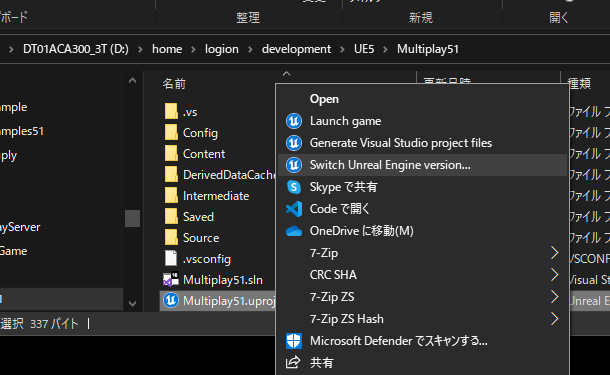Open dropdown chevron after development in address bar

coord(342,49)
